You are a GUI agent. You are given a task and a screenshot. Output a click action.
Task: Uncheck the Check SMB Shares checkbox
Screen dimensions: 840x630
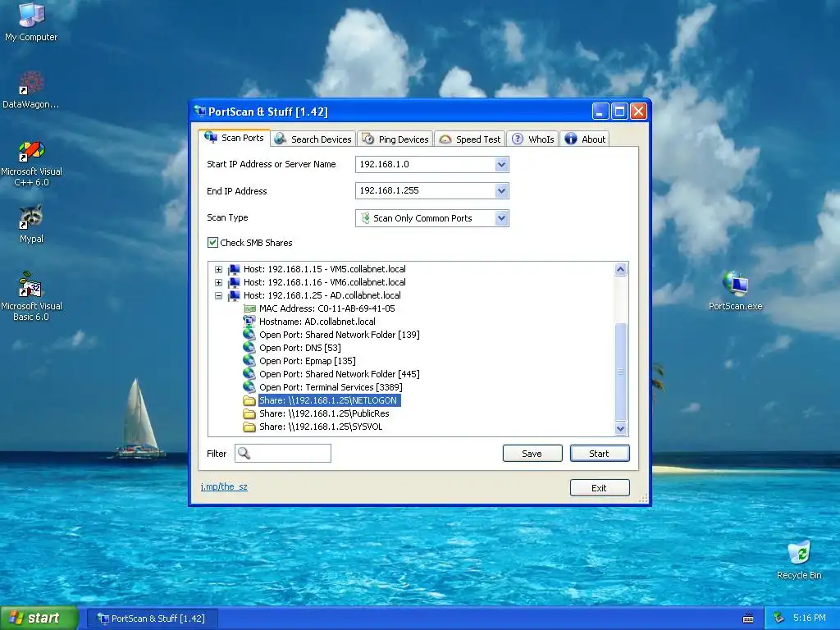[212, 242]
